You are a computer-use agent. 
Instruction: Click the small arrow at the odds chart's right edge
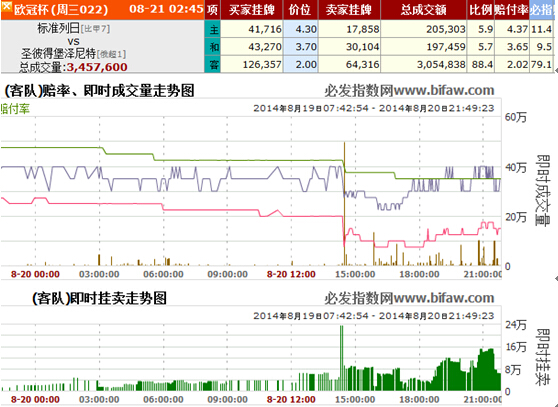click(x=556, y=278)
